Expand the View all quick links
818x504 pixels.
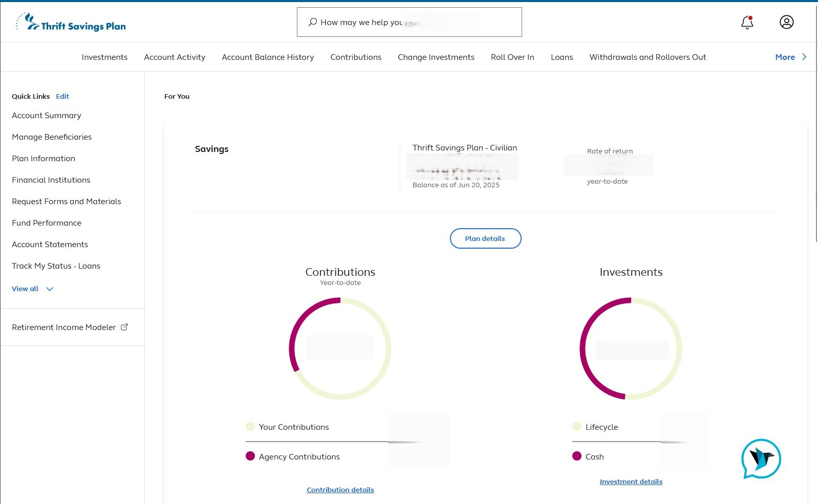[x=33, y=289]
